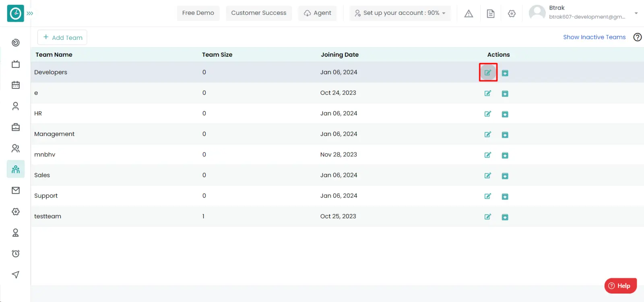Open the paper plane sidebar icon
This screenshot has height=302, width=644.
pos(16,275)
